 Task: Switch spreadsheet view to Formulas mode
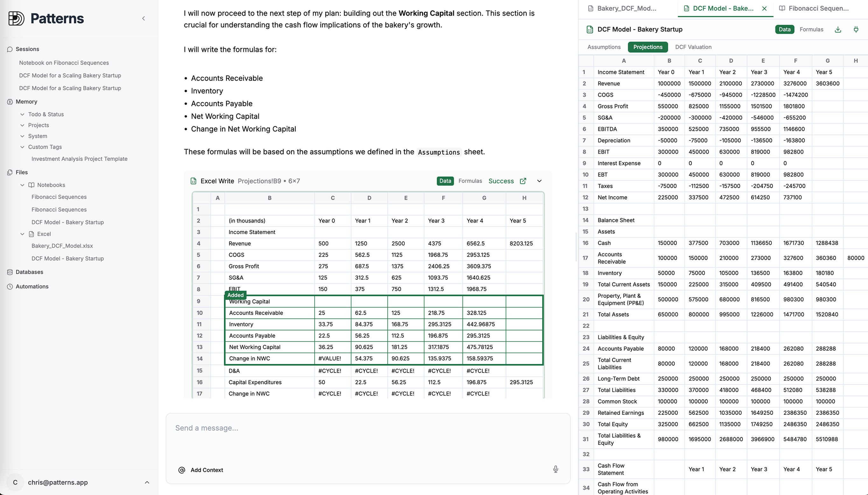(x=811, y=29)
